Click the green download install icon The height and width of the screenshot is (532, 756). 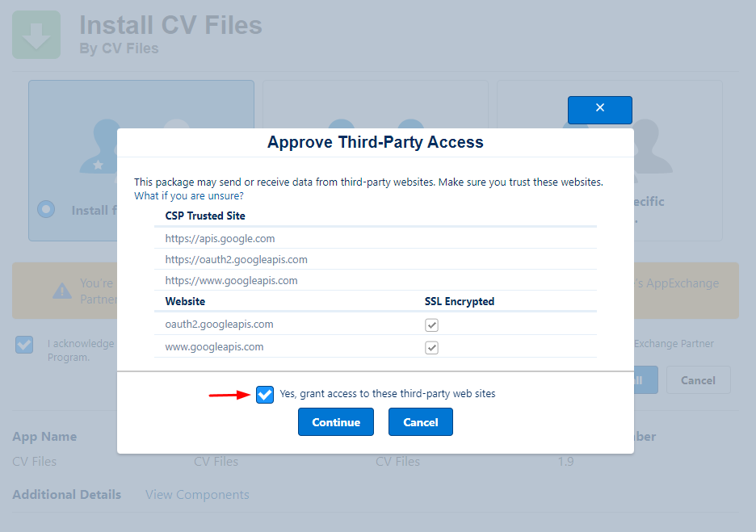click(36, 35)
